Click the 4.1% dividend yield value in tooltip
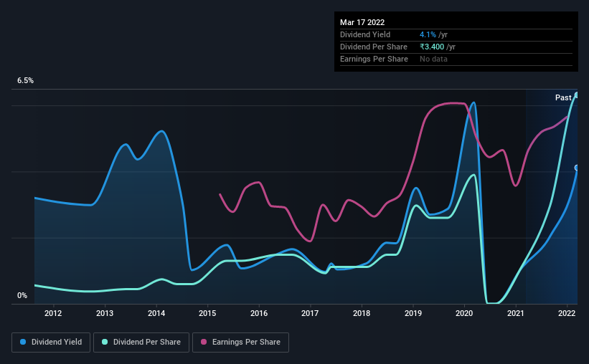 [x=428, y=34]
